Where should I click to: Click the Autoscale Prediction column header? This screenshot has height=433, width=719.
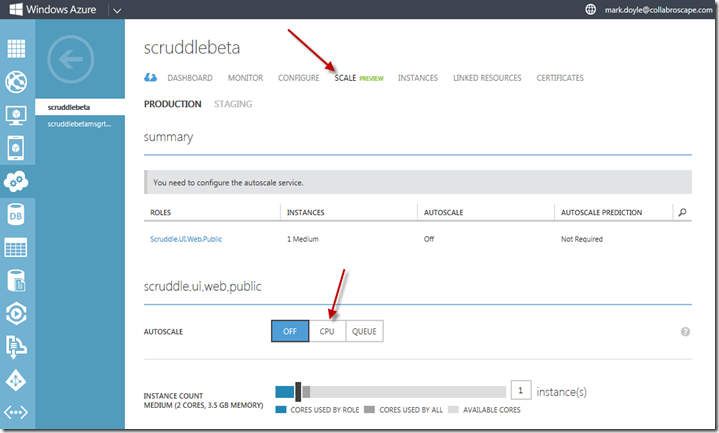601,212
